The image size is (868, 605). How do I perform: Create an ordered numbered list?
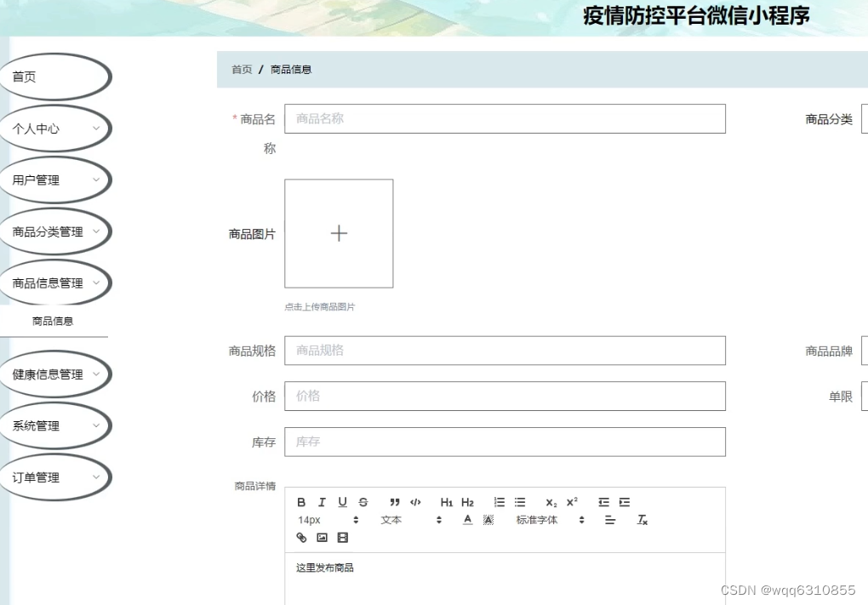500,502
